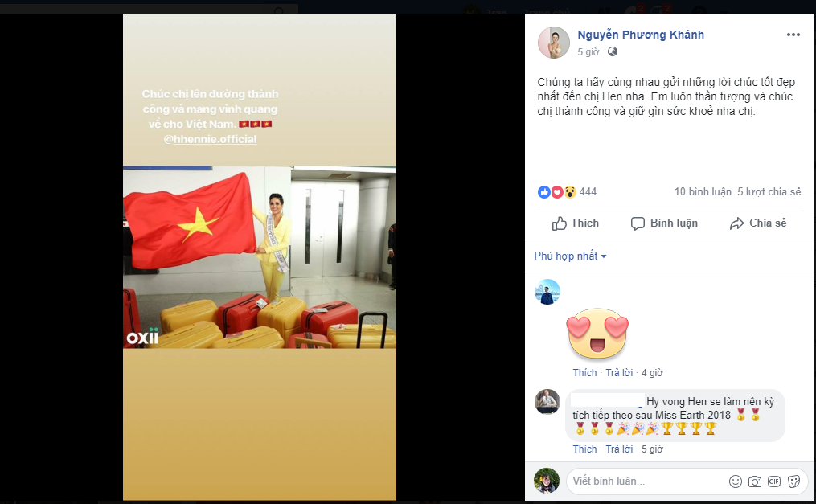This screenshot has width=816, height=504.
Task: Like the post with Thích button
Action: [x=575, y=223]
